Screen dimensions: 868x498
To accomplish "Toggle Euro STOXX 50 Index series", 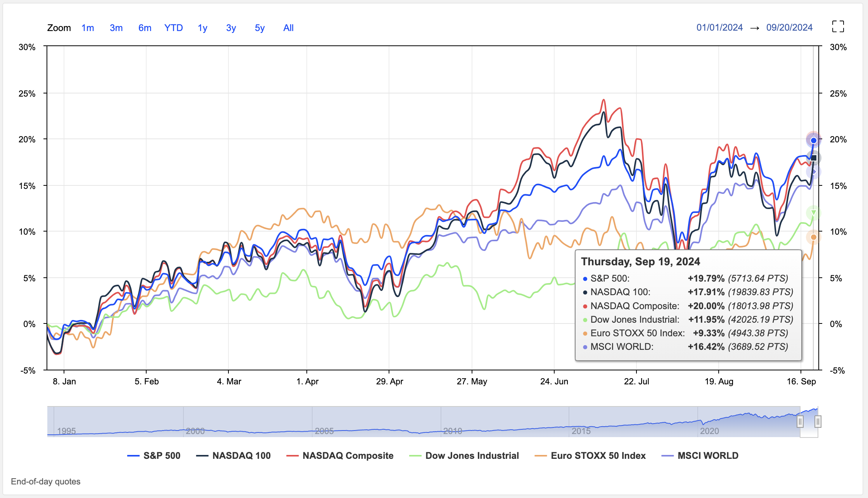I will tap(590, 456).
